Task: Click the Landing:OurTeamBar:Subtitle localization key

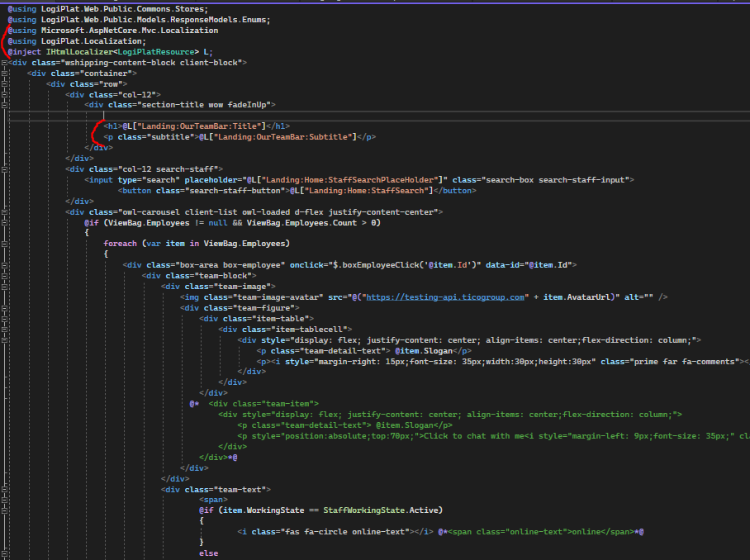Action: click(x=287, y=137)
